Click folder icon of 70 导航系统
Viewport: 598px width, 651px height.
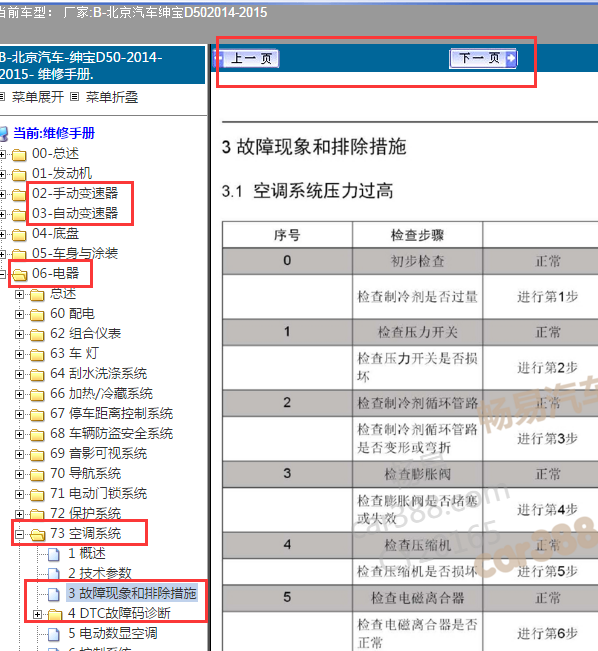click(37, 475)
